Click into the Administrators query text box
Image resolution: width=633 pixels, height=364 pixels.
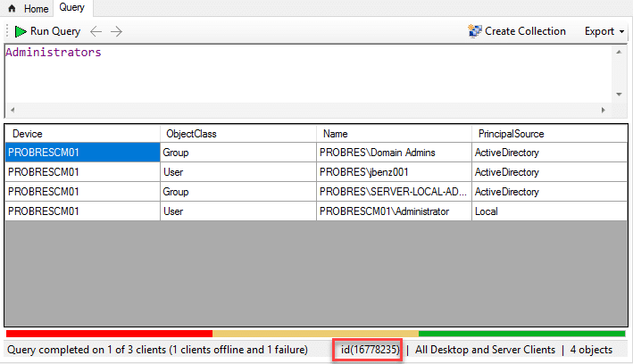pos(308,73)
